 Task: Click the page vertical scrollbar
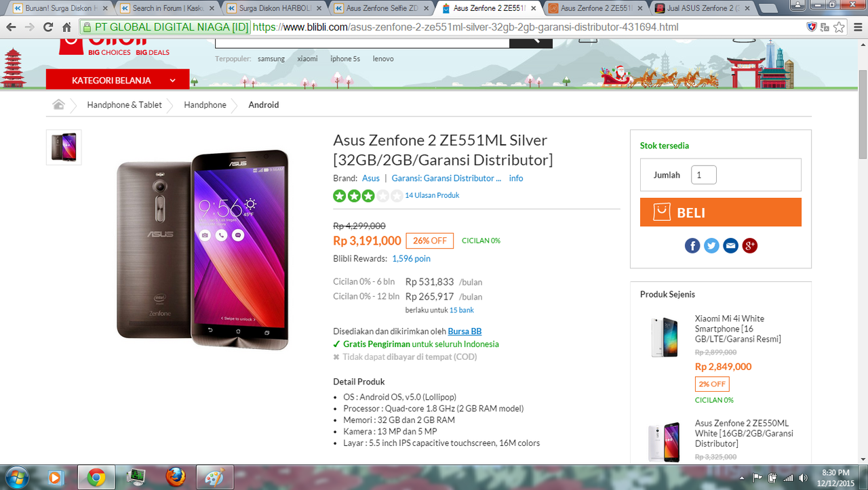[x=862, y=113]
